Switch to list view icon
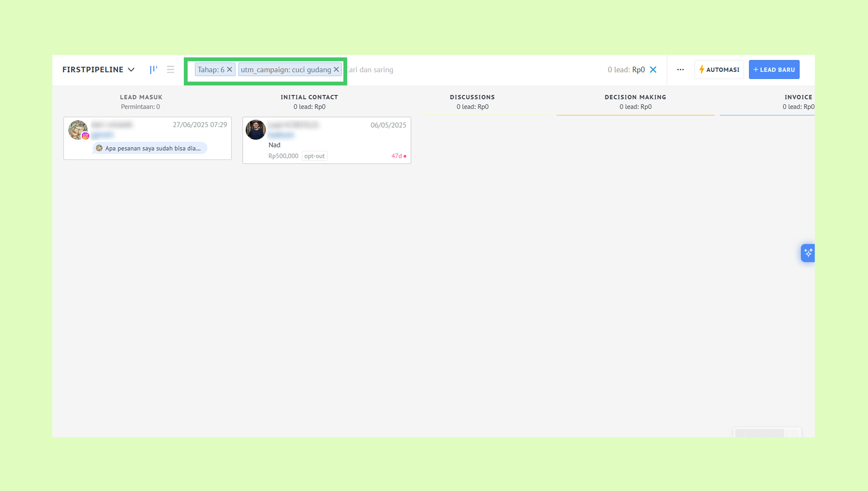 tap(170, 70)
